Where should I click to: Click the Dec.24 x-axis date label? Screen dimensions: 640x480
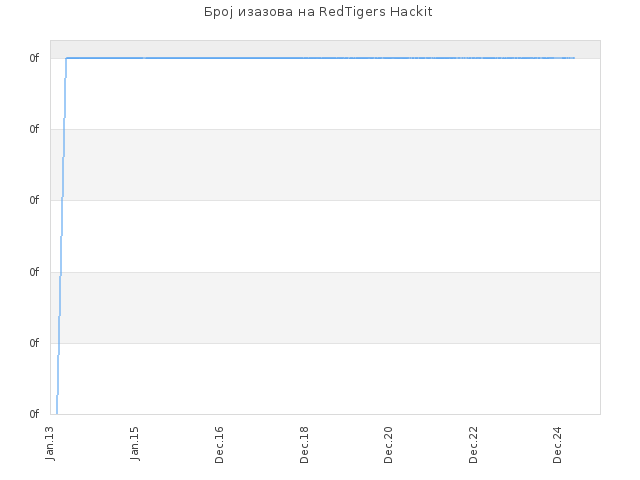tap(558, 445)
